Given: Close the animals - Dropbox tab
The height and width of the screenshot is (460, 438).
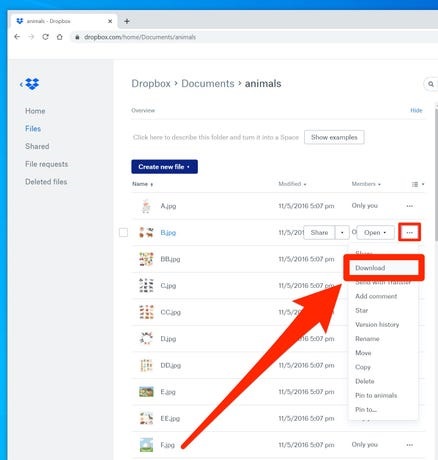Looking at the screenshot, I should coord(110,21).
